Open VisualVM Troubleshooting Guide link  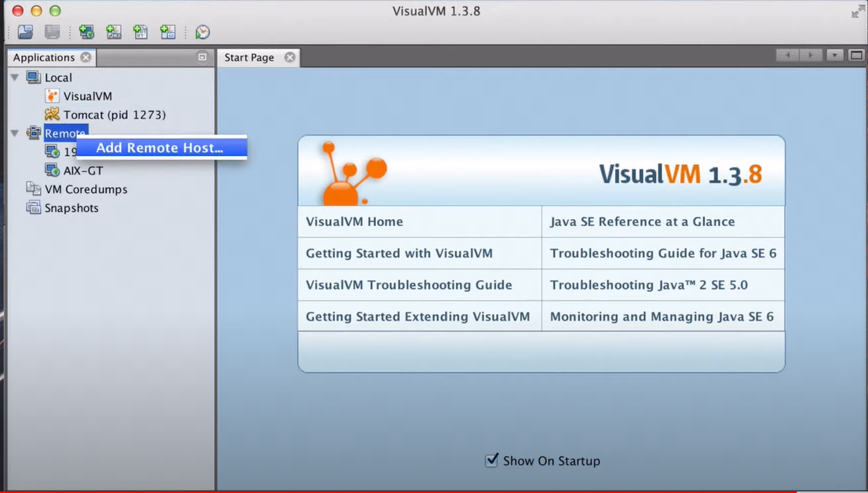pyautogui.click(x=409, y=285)
